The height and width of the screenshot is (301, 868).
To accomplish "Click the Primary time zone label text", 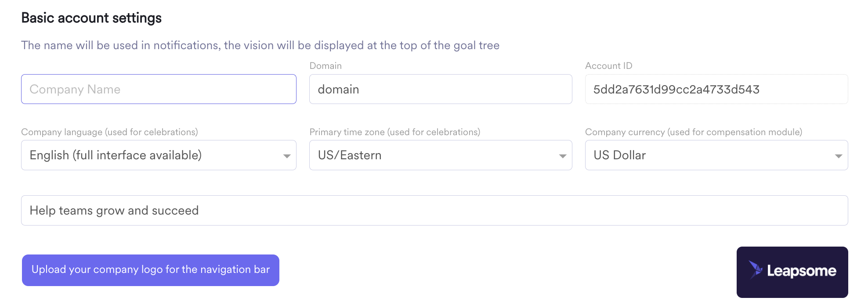I will (x=394, y=132).
